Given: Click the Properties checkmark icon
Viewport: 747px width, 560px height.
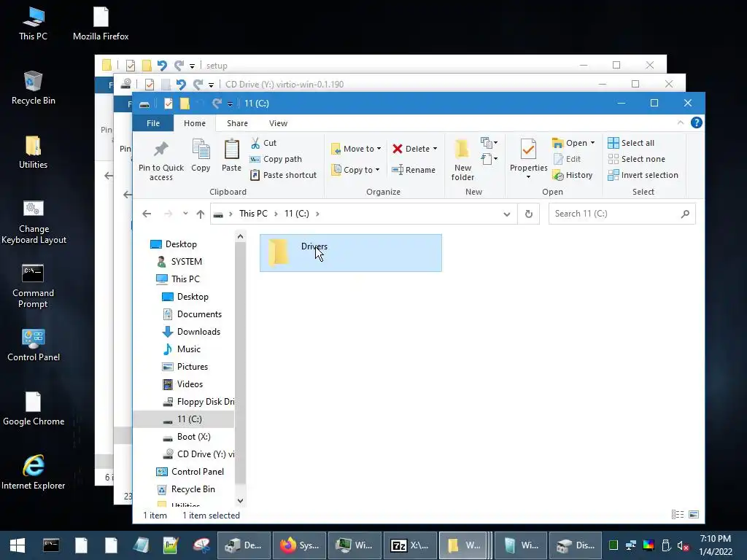Looking at the screenshot, I should coord(528,149).
